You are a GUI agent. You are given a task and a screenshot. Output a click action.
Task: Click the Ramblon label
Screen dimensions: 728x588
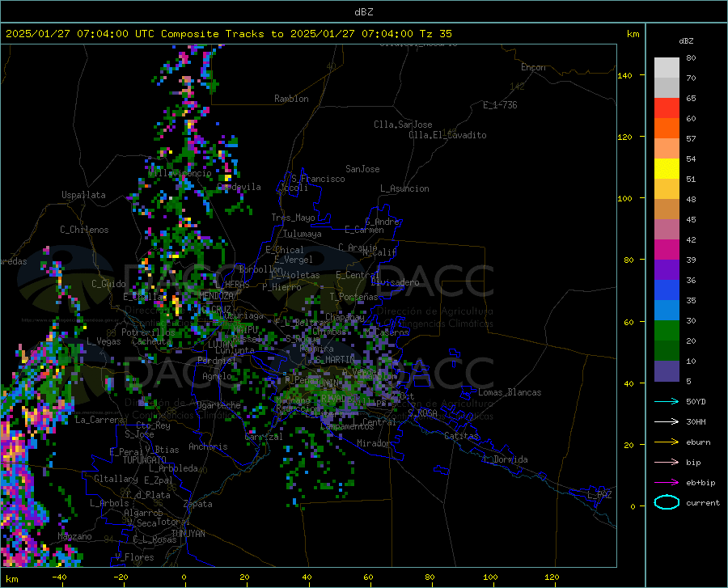(291, 99)
